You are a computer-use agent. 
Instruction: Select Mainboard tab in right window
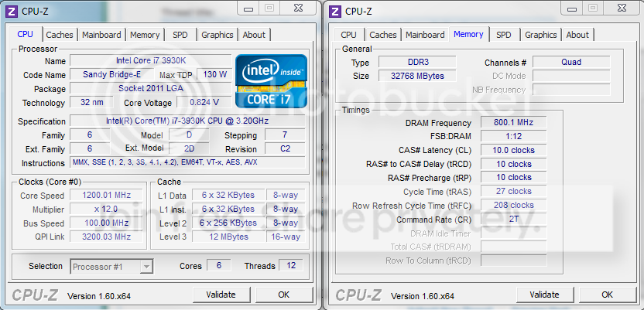click(x=425, y=35)
